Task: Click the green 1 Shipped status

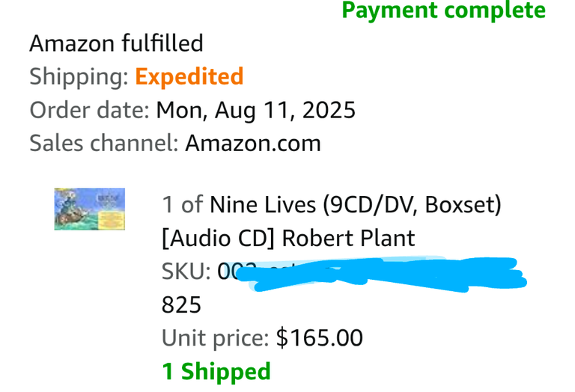Action: click(216, 372)
